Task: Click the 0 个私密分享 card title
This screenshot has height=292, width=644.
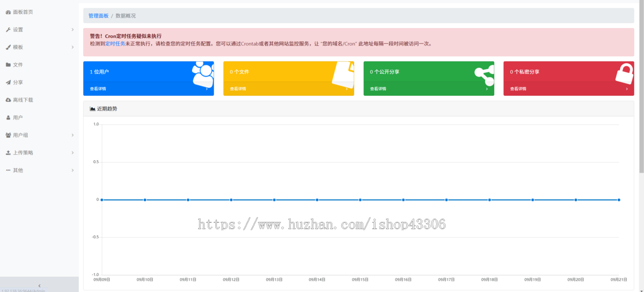Action: point(524,71)
